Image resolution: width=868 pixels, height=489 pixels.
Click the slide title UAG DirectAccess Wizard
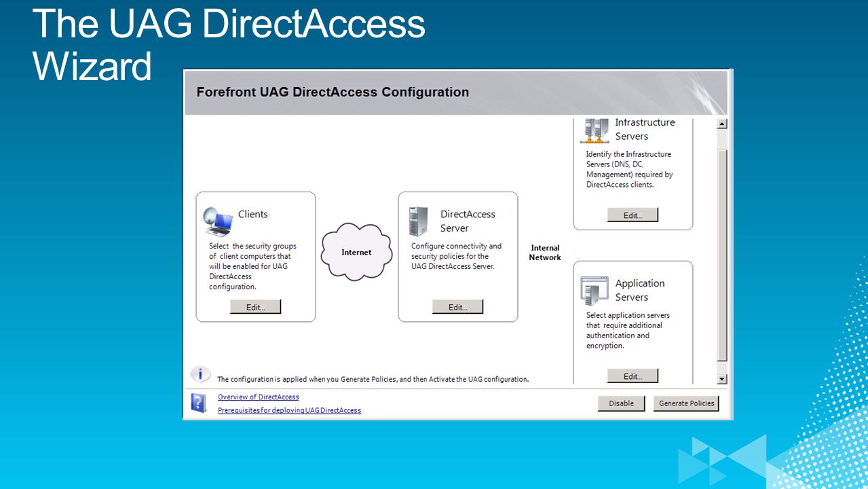tap(229, 45)
